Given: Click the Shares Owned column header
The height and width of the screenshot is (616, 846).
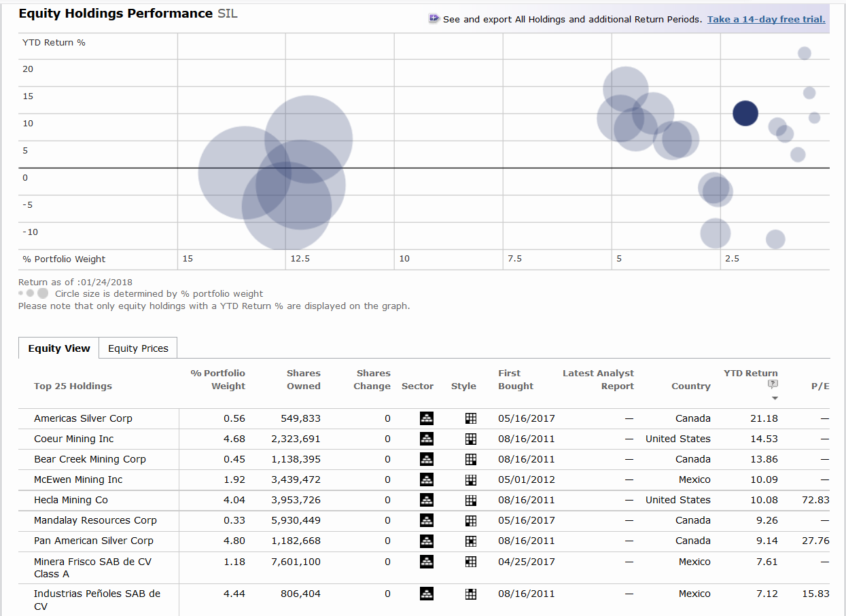Looking at the screenshot, I should (x=303, y=380).
